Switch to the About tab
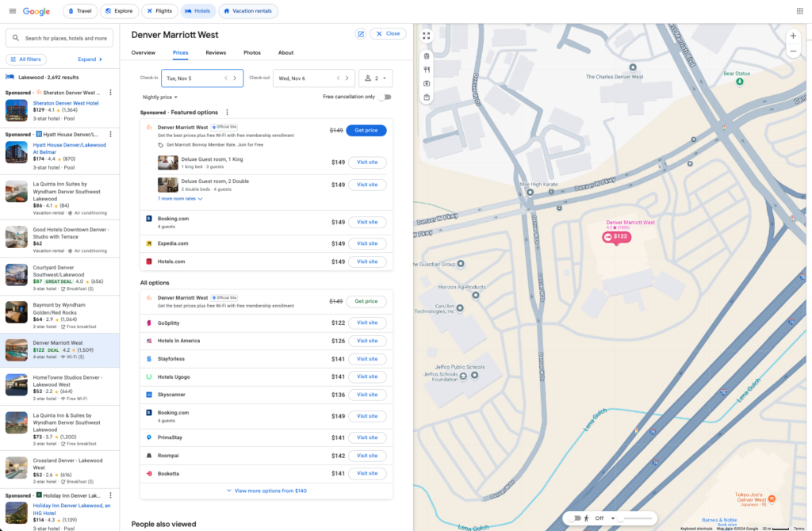 [x=285, y=53]
